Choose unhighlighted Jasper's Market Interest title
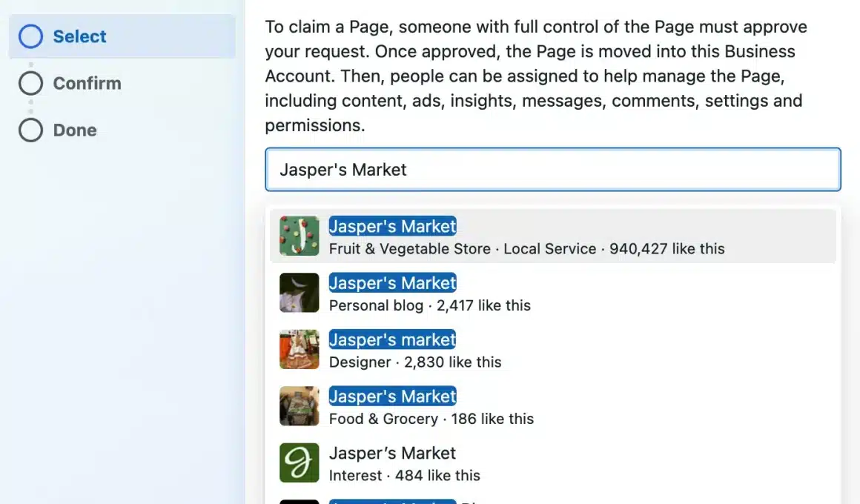The image size is (860, 504). (392, 453)
